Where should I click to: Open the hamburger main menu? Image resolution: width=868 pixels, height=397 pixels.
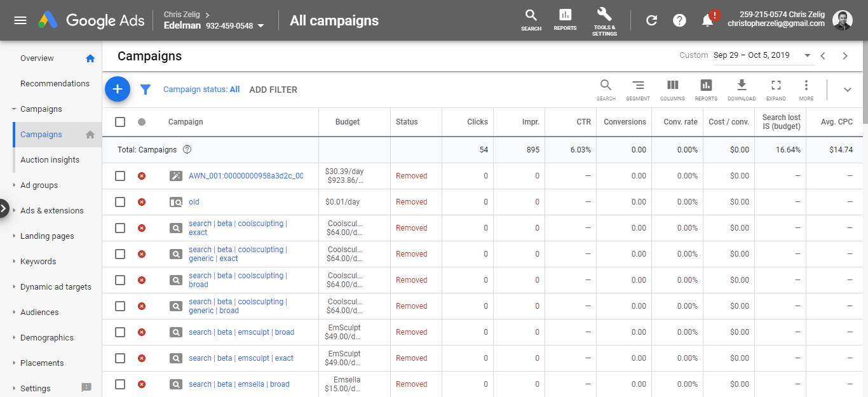[x=20, y=20]
